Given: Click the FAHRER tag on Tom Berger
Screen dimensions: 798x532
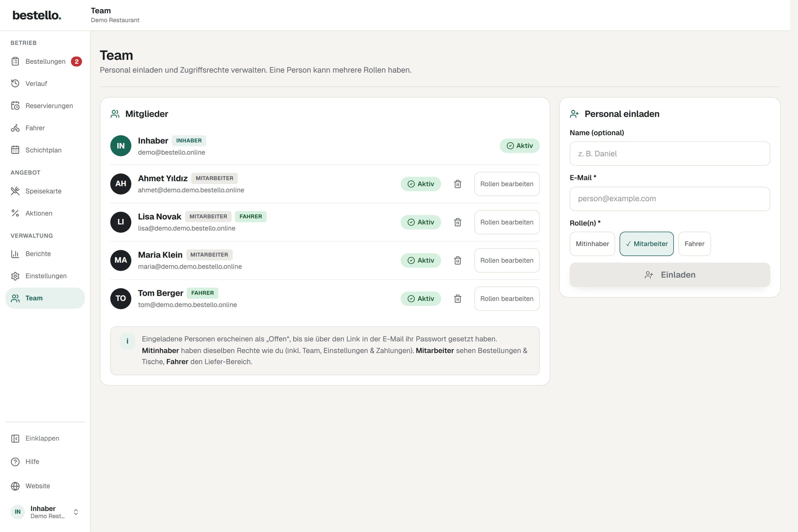Looking at the screenshot, I should (203, 293).
